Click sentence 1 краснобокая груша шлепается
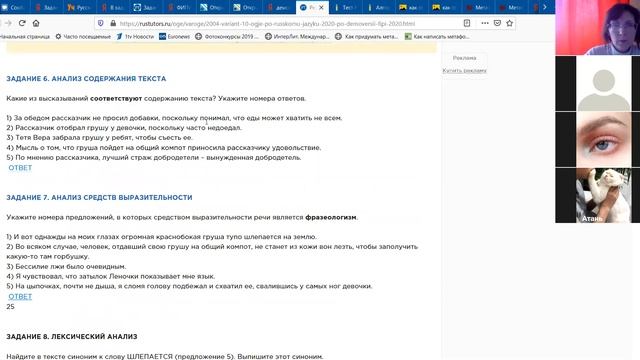The width and height of the screenshot is (640, 360). click(x=161, y=237)
